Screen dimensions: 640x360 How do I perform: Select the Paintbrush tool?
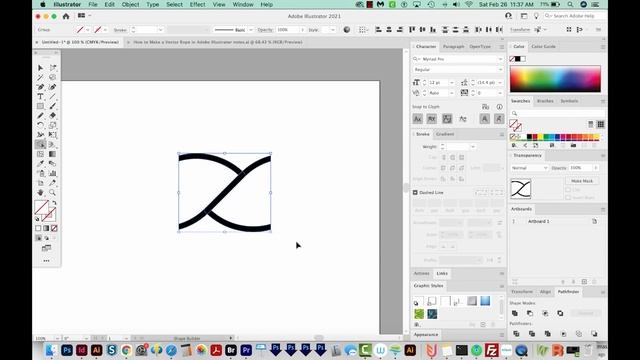pos(53,106)
